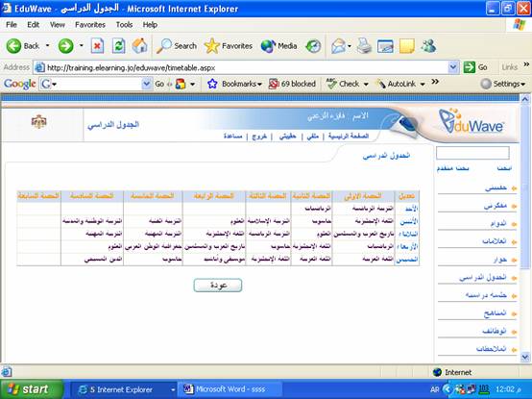Click the History clock icon

313,46
